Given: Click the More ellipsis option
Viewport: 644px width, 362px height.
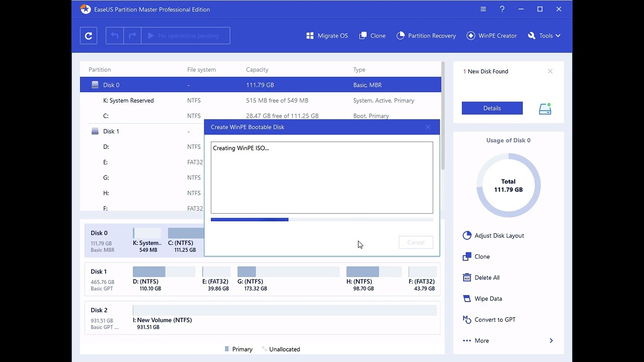Looking at the screenshot, I should tap(476, 340).
